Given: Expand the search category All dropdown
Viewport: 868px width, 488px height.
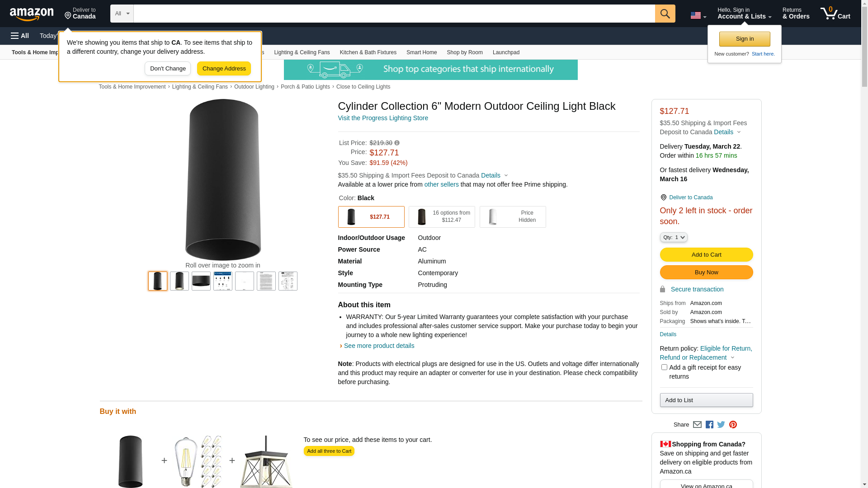Looking at the screenshot, I should pyautogui.click(x=122, y=14).
